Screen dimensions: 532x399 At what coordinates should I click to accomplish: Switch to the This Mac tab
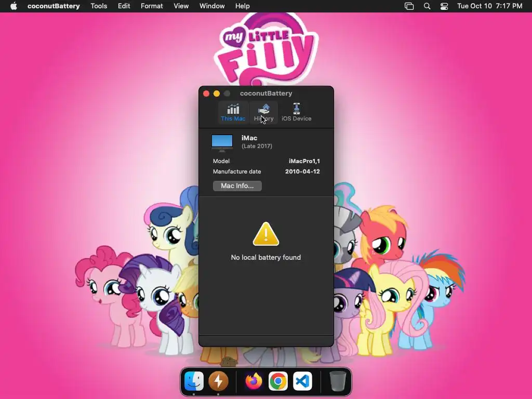coord(233,112)
